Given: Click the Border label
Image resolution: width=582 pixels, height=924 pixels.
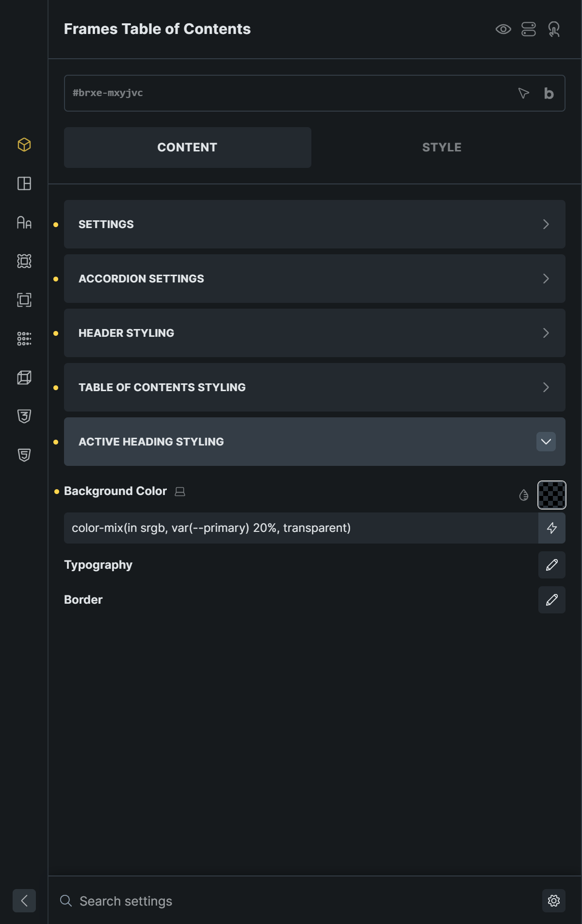Looking at the screenshot, I should point(83,600).
